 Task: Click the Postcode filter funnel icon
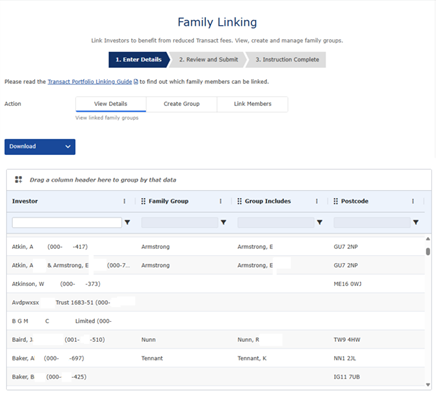tap(416, 222)
